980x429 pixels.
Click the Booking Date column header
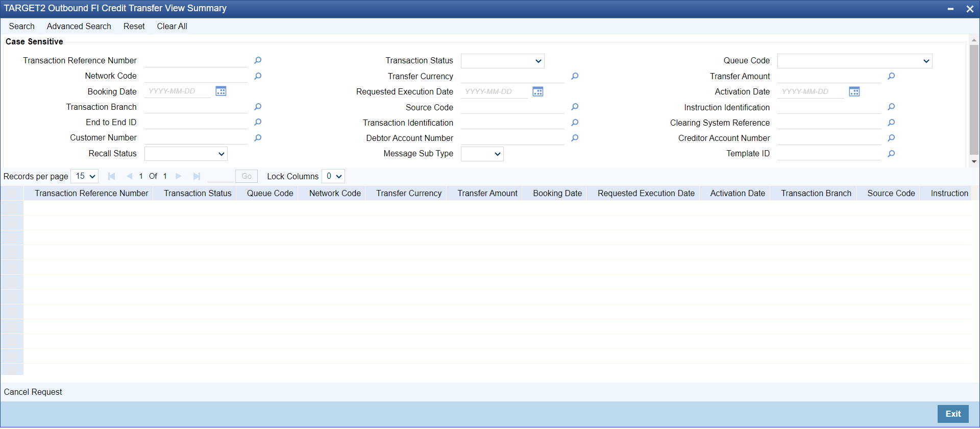click(557, 194)
